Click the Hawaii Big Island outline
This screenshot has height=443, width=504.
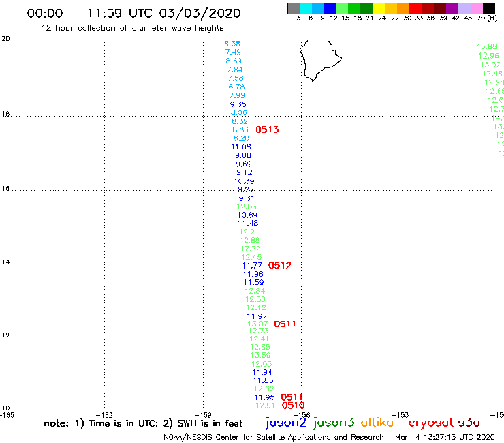pyautogui.click(x=320, y=61)
